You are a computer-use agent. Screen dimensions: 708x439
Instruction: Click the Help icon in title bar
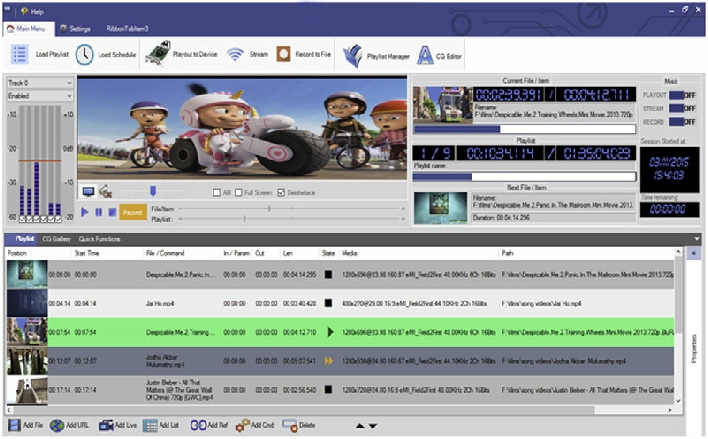24,11
